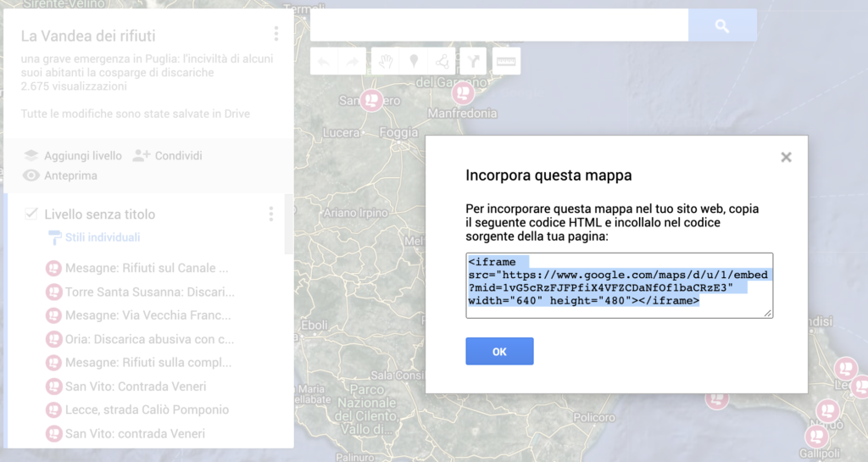This screenshot has height=462, width=868.
Task: Click the OK button in embed dialog
Action: [499, 351]
